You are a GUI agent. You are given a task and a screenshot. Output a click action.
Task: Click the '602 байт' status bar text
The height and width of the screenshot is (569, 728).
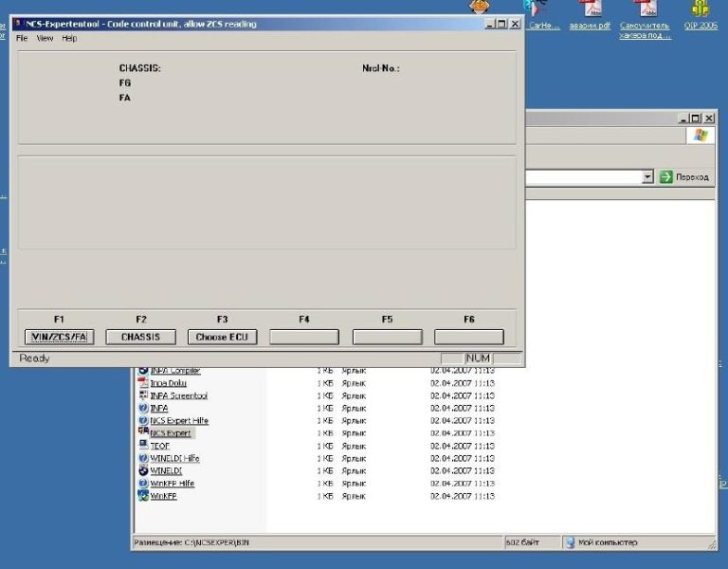[522, 542]
